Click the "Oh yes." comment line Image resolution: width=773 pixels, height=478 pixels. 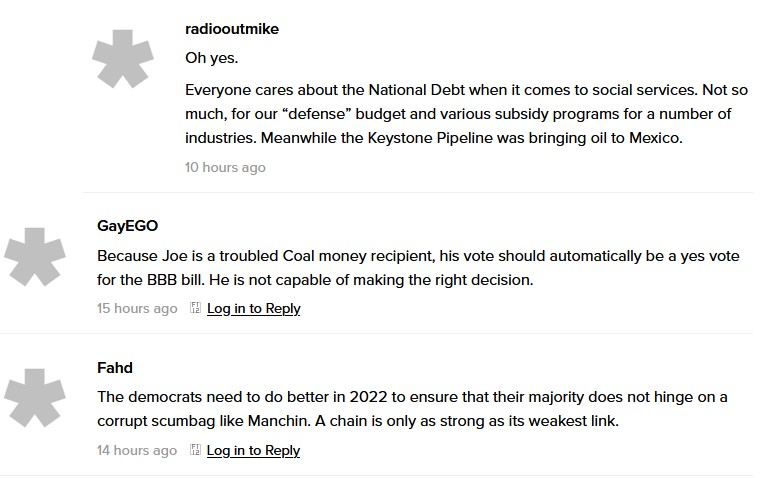211,58
